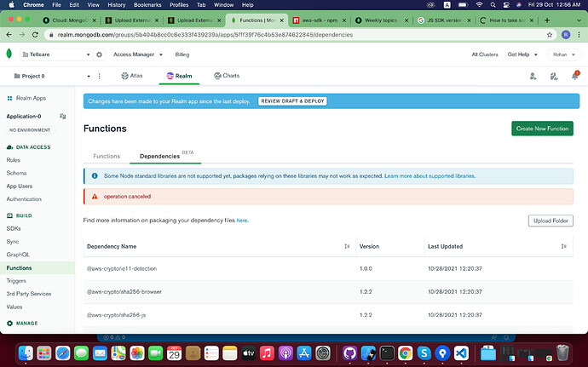Open the Get Help dropdown
The height and width of the screenshot is (367, 588).
pyautogui.click(x=522, y=54)
